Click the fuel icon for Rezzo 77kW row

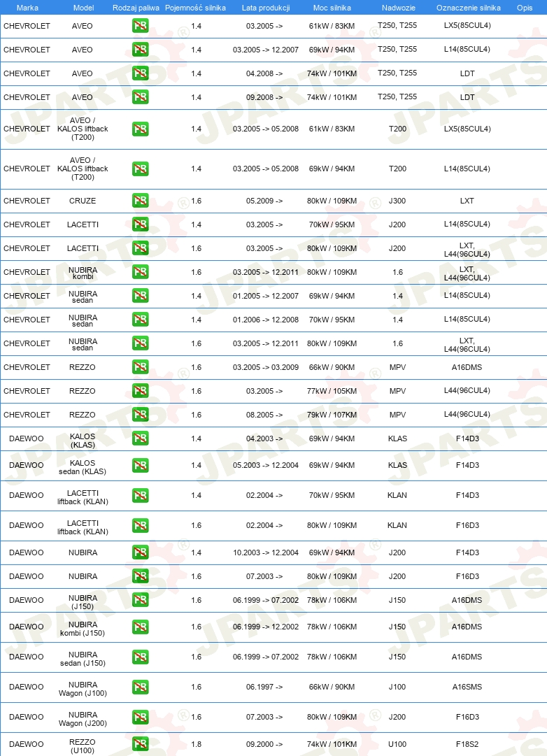[141, 390]
